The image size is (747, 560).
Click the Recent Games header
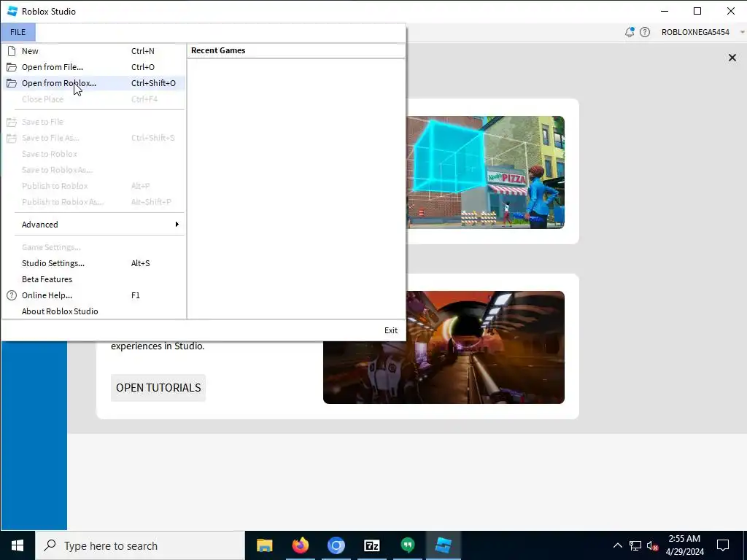pyautogui.click(x=218, y=50)
